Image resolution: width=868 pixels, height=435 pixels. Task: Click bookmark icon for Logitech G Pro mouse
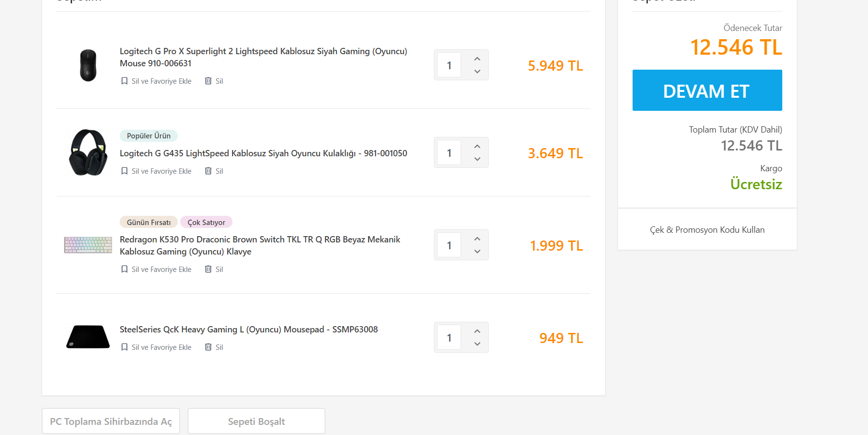pos(124,81)
